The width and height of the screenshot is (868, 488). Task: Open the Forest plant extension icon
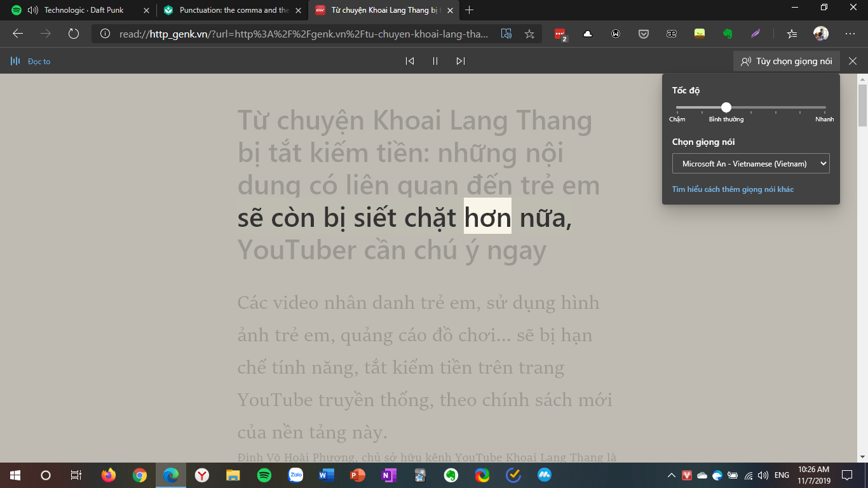(x=700, y=34)
